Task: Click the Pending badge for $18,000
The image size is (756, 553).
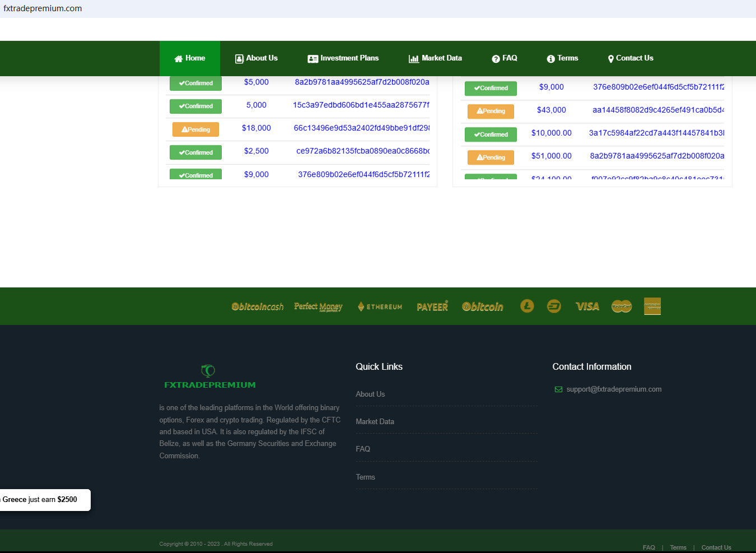Action: click(x=195, y=129)
